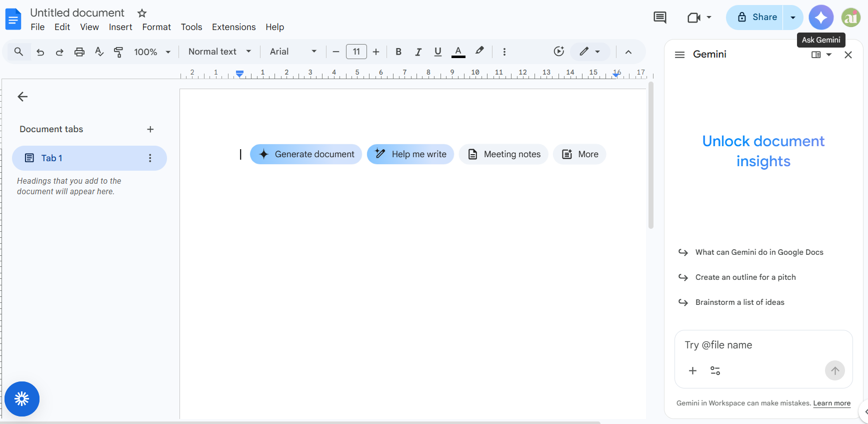Click the Spelling and grammar check icon
This screenshot has height=424, width=868.
99,52
